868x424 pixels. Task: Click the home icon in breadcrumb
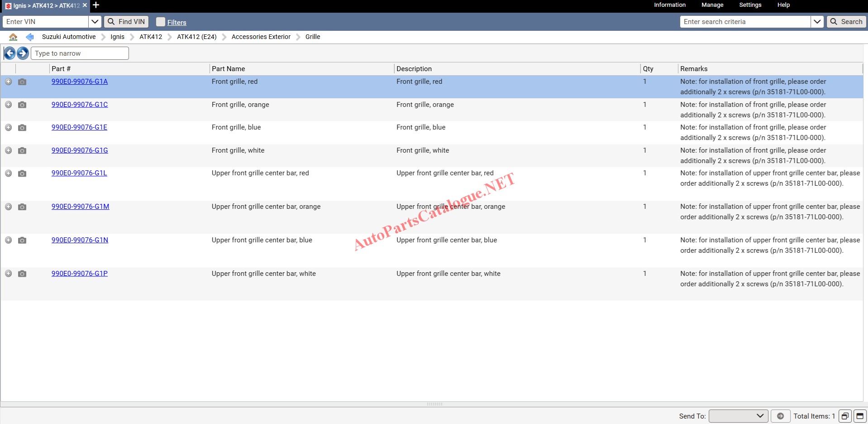point(13,37)
